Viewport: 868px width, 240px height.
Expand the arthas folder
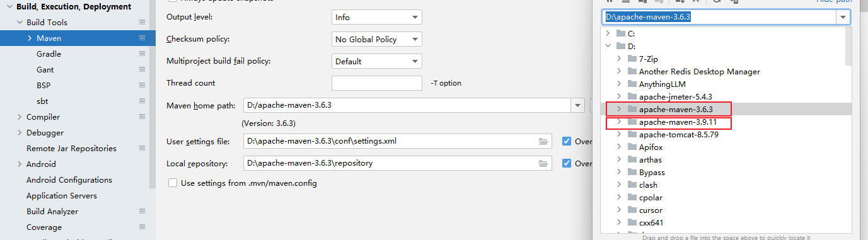pyautogui.click(x=619, y=159)
